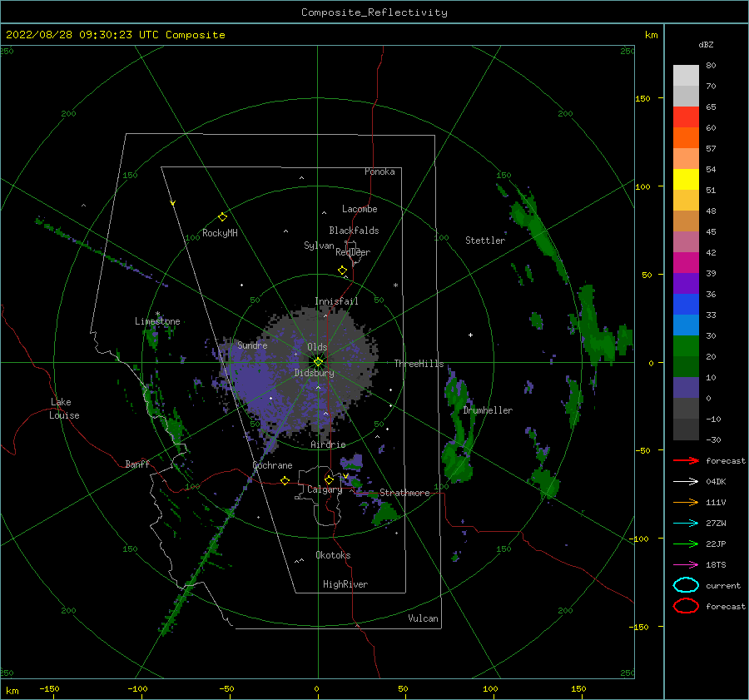The height and width of the screenshot is (700, 749).
Task: Click the Drumheller city label
Action: click(488, 410)
